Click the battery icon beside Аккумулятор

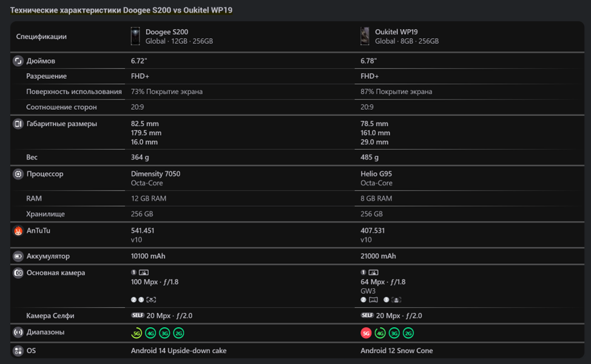pyautogui.click(x=18, y=257)
